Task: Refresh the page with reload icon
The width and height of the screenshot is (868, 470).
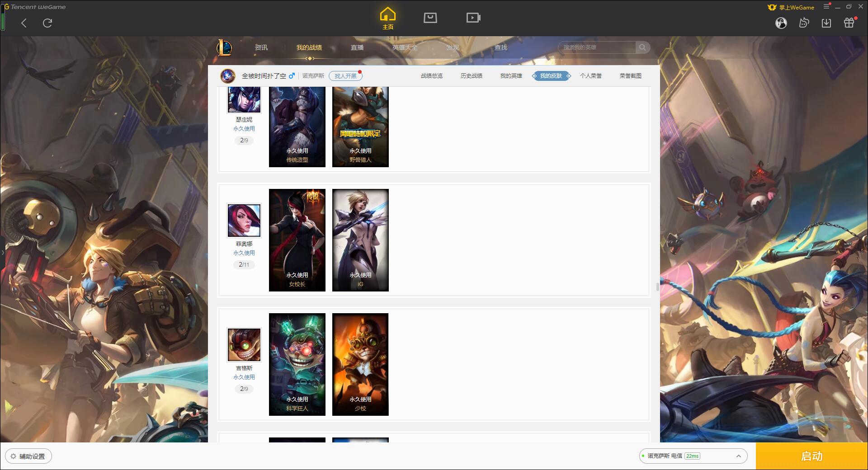Action: click(47, 23)
